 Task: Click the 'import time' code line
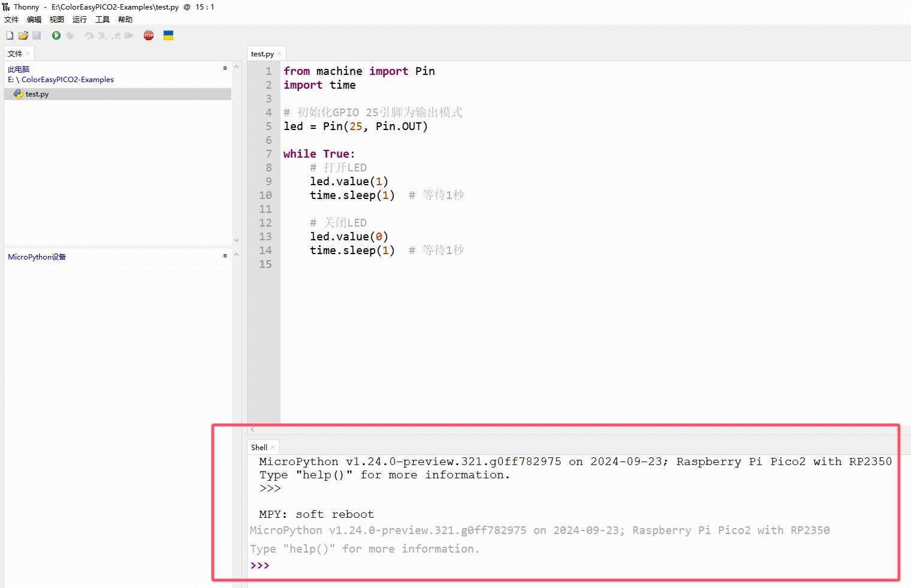point(319,85)
